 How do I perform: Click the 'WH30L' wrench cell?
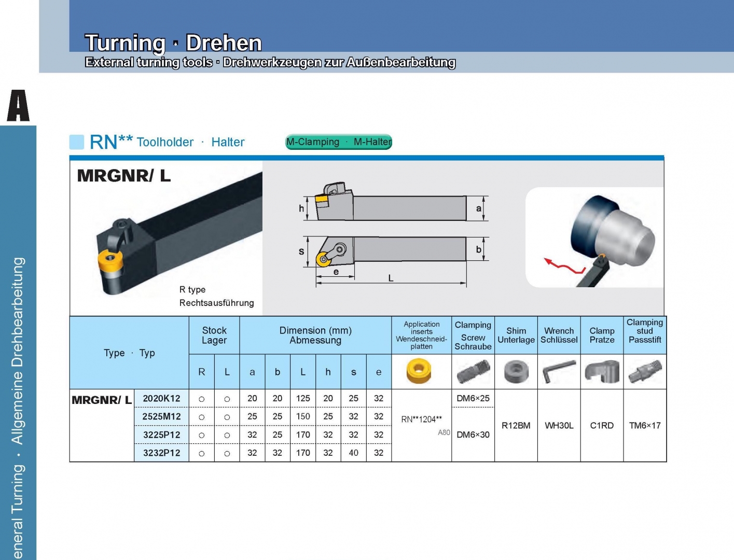pyautogui.click(x=559, y=426)
